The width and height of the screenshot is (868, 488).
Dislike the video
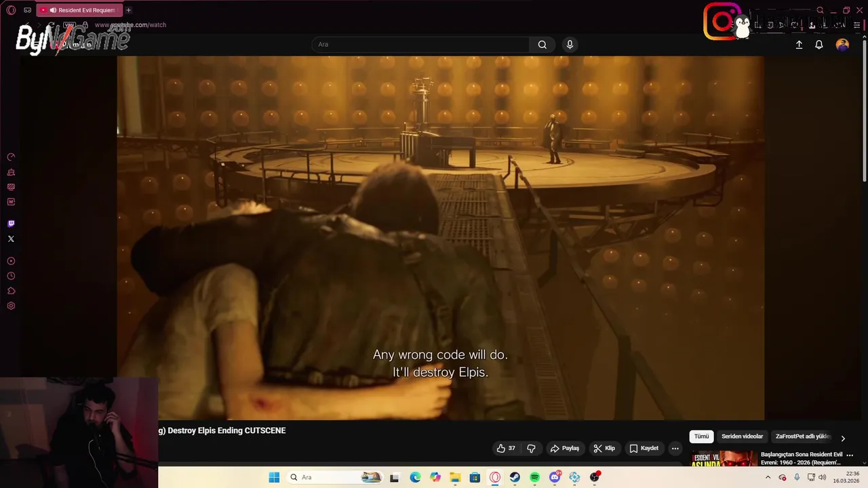coord(531,448)
